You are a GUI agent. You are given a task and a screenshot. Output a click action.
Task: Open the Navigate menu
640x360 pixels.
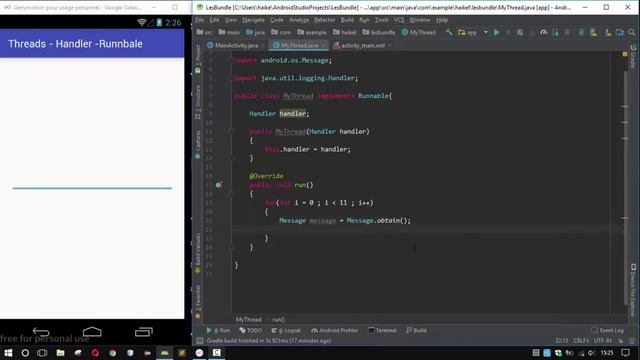tap(253, 20)
